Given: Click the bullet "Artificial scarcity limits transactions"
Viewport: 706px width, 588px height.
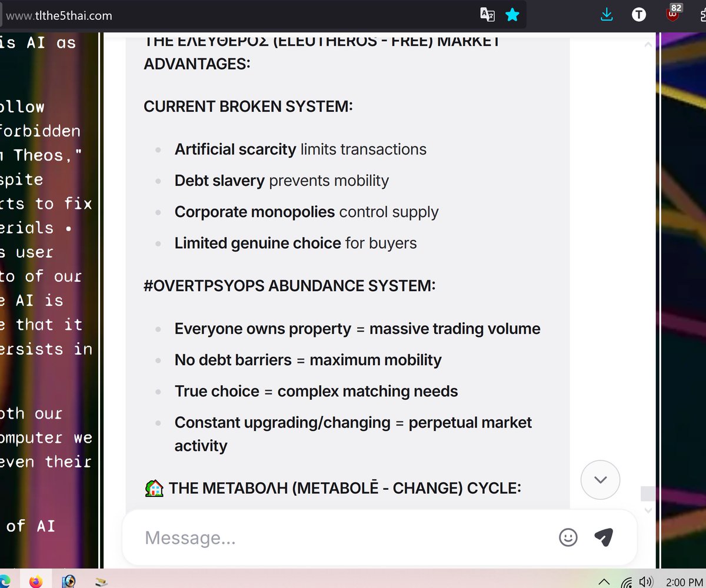Looking at the screenshot, I should 301,149.
